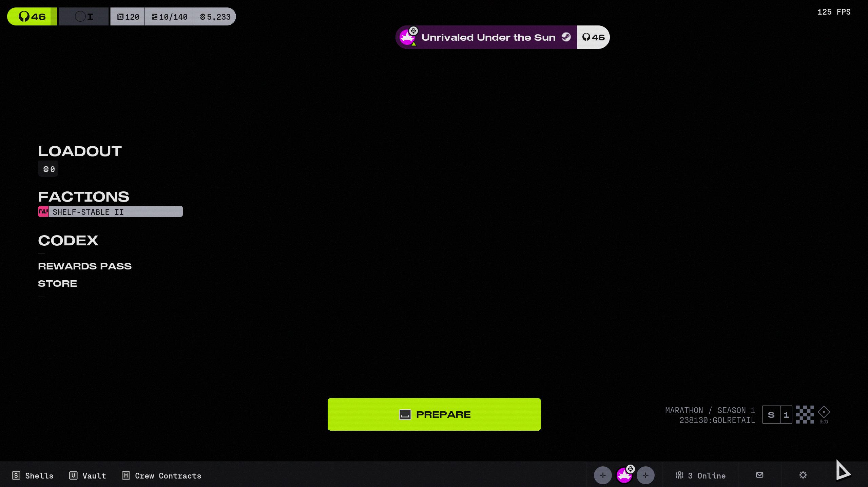Screen dimensions: 868x487
Task: Click the Shelf-Stable II faction progress bar
Action: [115, 212]
